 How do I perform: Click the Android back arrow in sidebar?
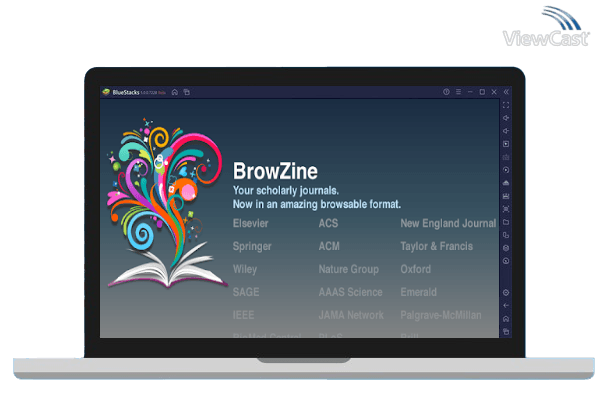(506, 306)
